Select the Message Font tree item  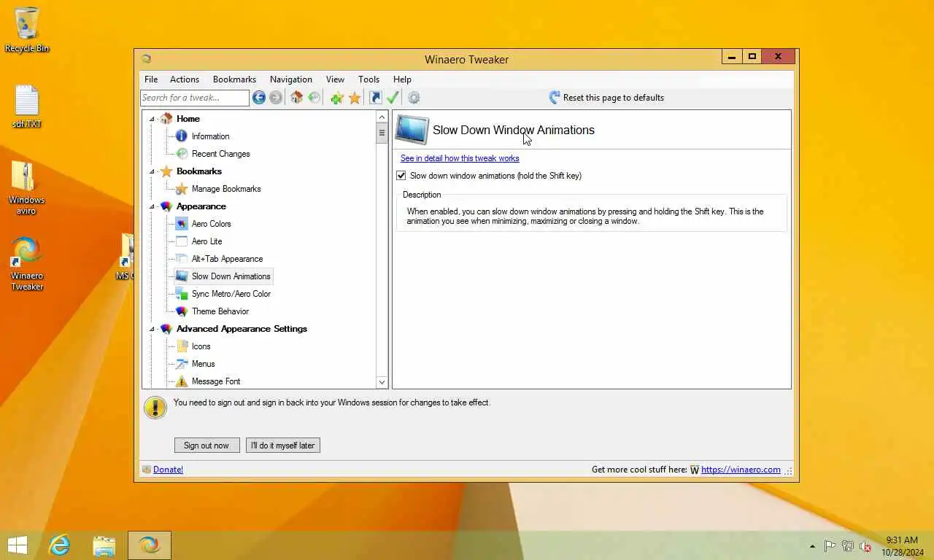click(216, 381)
